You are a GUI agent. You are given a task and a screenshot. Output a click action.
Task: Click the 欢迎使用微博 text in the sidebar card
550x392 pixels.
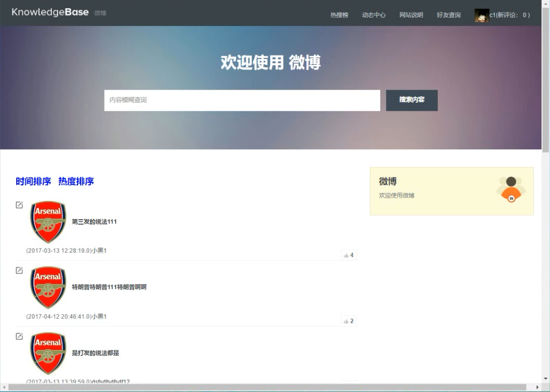(x=397, y=196)
